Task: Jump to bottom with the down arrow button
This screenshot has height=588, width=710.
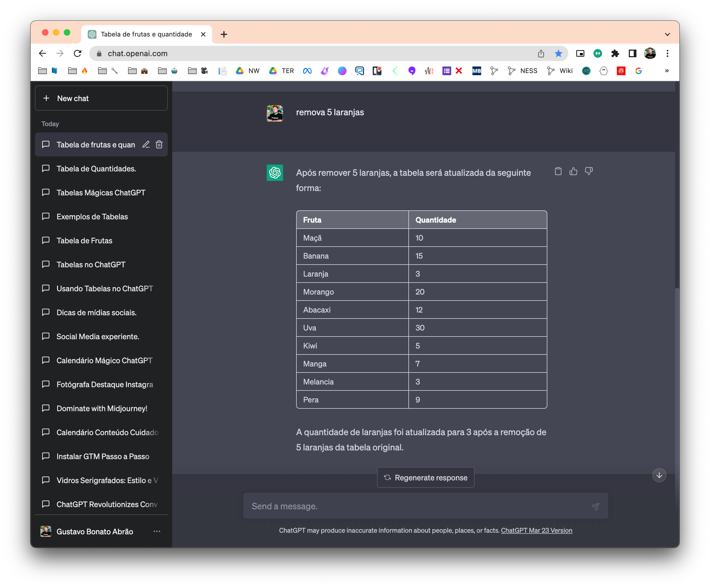Action: tap(659, 475)
